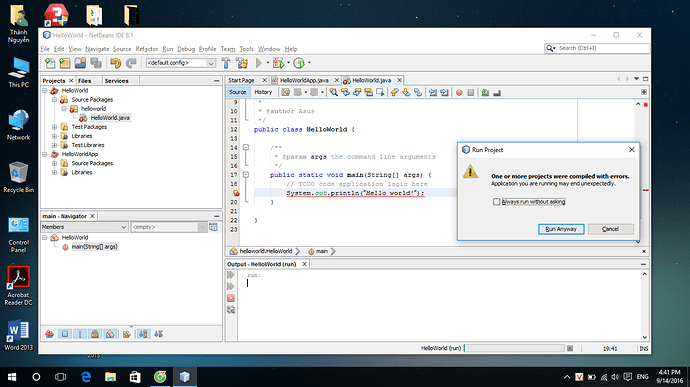690x387 pixels.
Task: Click the Shift Line Left icon
Action: coord(433,92)
